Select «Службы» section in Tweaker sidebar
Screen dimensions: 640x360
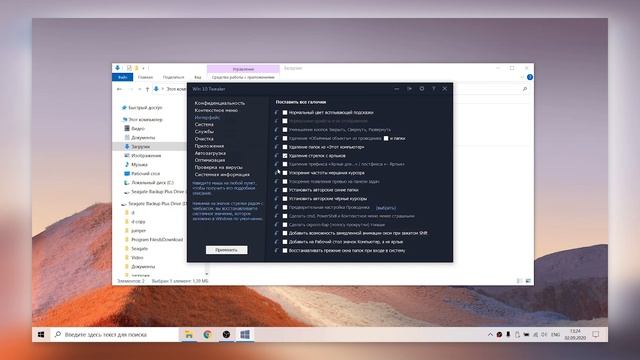[204, 131]
